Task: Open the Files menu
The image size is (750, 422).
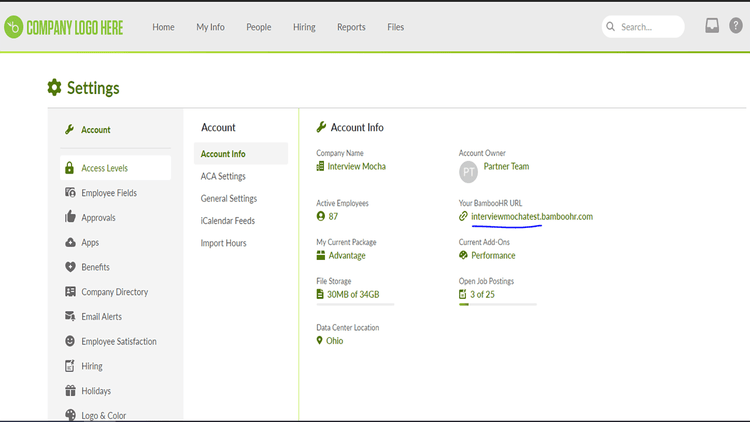Action: [x=396, y=27]
